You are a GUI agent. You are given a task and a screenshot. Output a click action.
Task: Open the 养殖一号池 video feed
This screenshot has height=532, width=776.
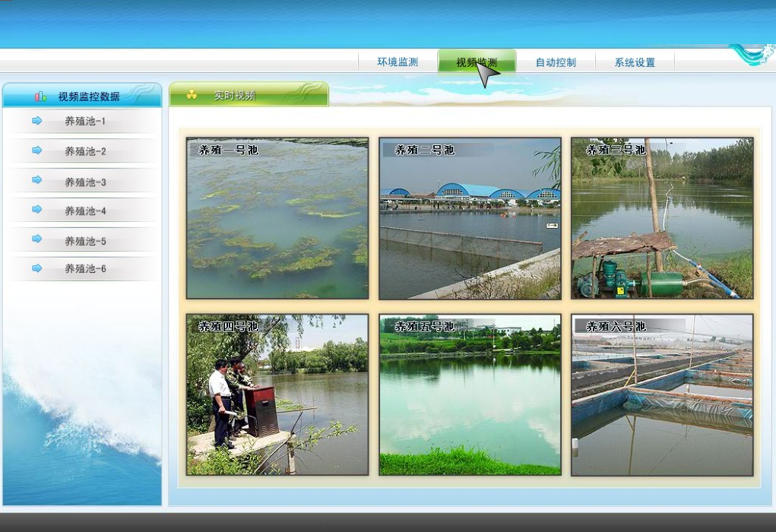[277, 218]
